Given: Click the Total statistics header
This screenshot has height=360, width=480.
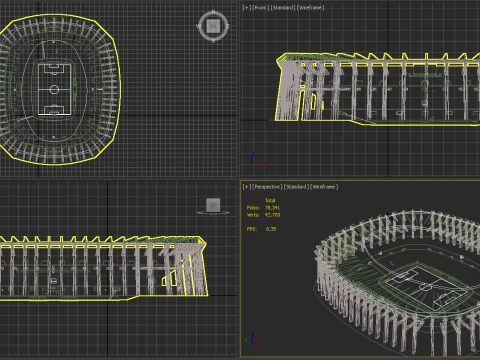Looking at the screenshot, I should coord(270,200).
